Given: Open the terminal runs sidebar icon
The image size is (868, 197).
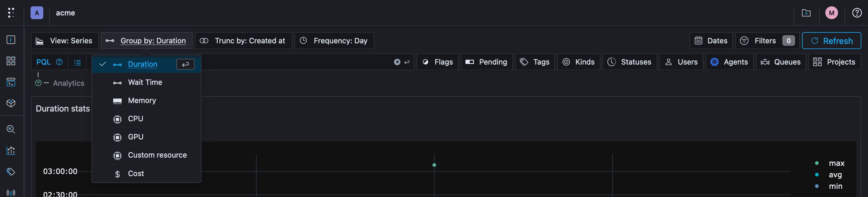Looking at the screenshot, I should [11, 82].
